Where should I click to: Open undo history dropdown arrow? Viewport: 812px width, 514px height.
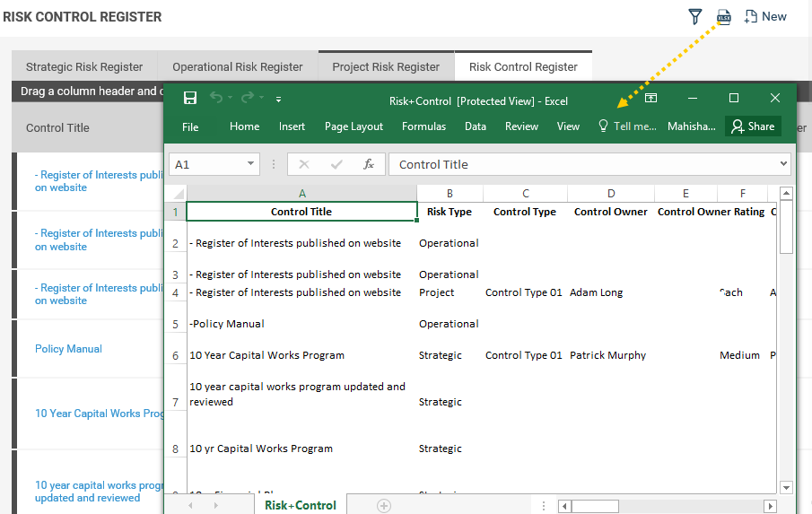(231, 97)
